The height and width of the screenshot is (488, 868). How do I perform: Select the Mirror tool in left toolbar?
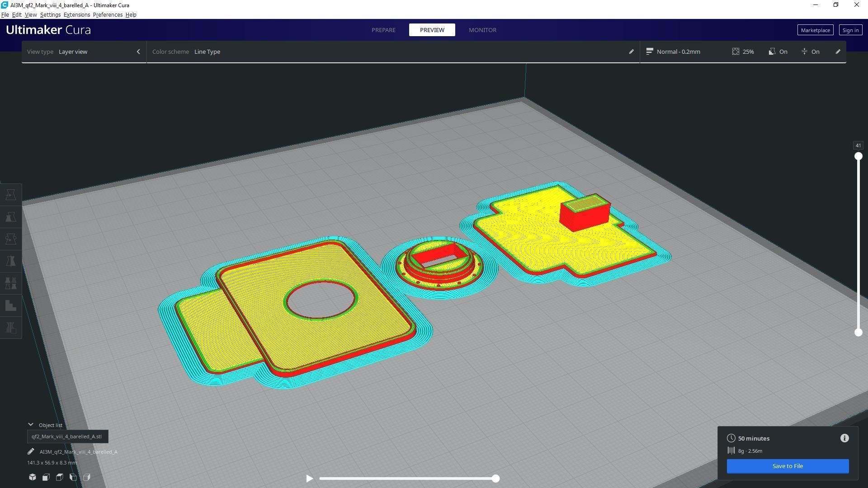[x=11, y=261]
